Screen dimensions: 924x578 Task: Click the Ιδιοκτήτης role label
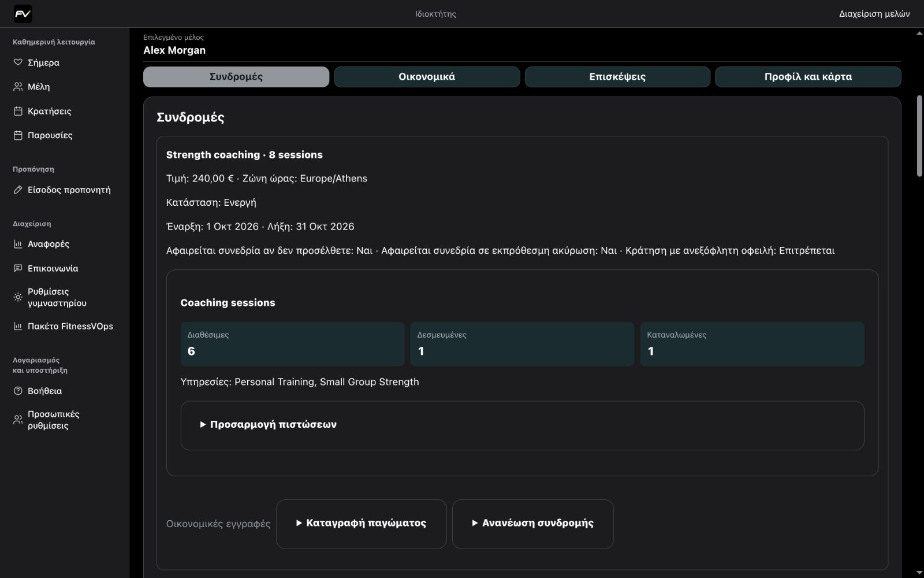pyautogui.click(x=435, y=14)
